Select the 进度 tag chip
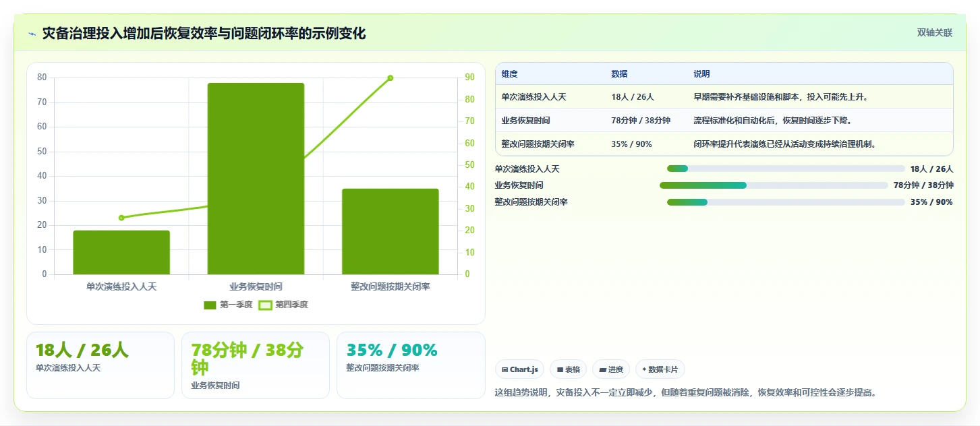 [611, 369]
